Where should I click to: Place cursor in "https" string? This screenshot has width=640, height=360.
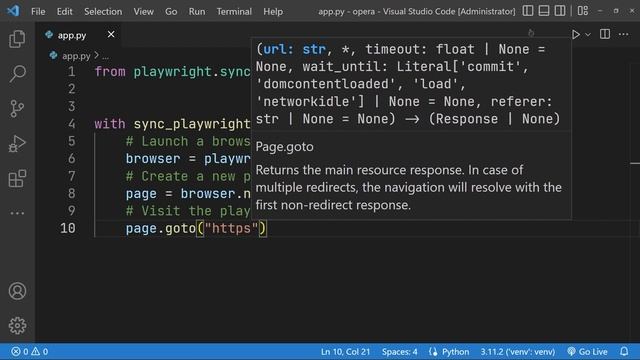click(x=231, y=228)
